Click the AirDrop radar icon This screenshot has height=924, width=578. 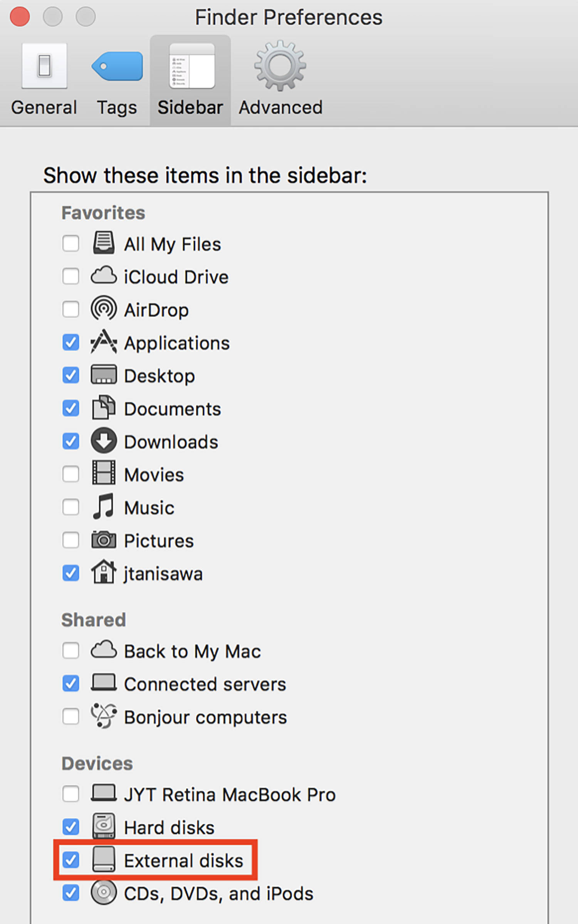[103, 308]
